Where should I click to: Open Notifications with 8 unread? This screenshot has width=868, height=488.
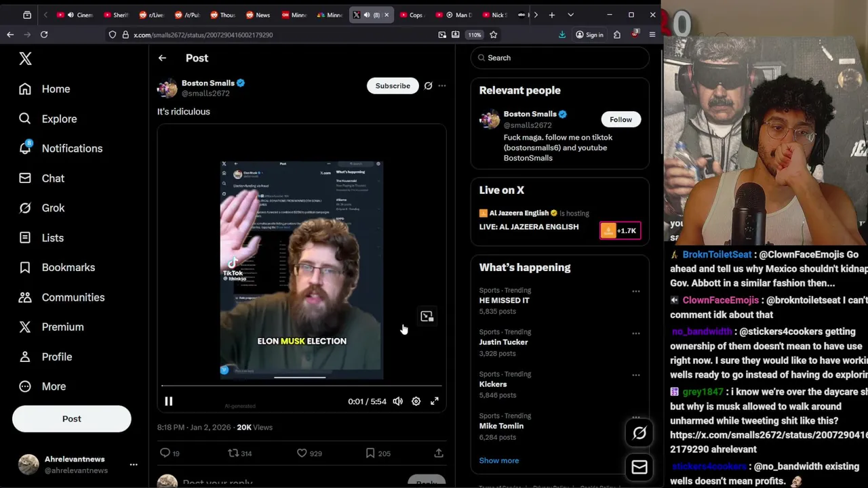pos(60,148)
